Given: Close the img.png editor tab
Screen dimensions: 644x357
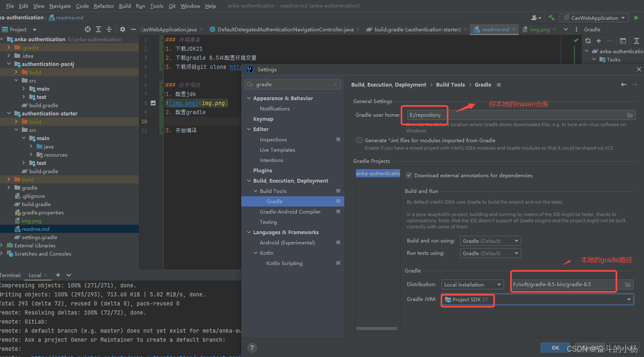Looking at the screenshot, I should point(555,30).
